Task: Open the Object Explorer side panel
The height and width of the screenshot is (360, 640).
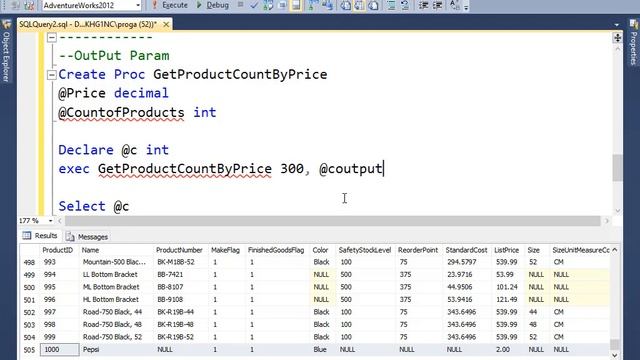Action: [6, 51]
